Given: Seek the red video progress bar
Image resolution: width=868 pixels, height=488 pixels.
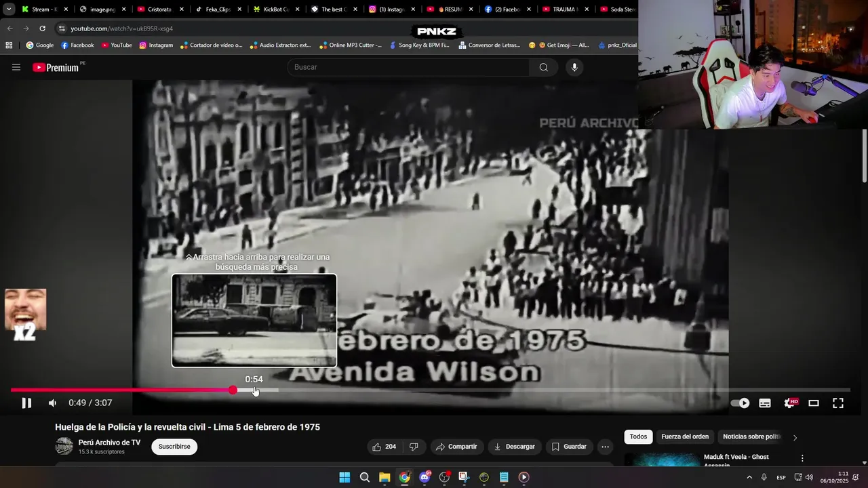Looking at the screenshot, I should pyautogui.click(x=430, y=390).
